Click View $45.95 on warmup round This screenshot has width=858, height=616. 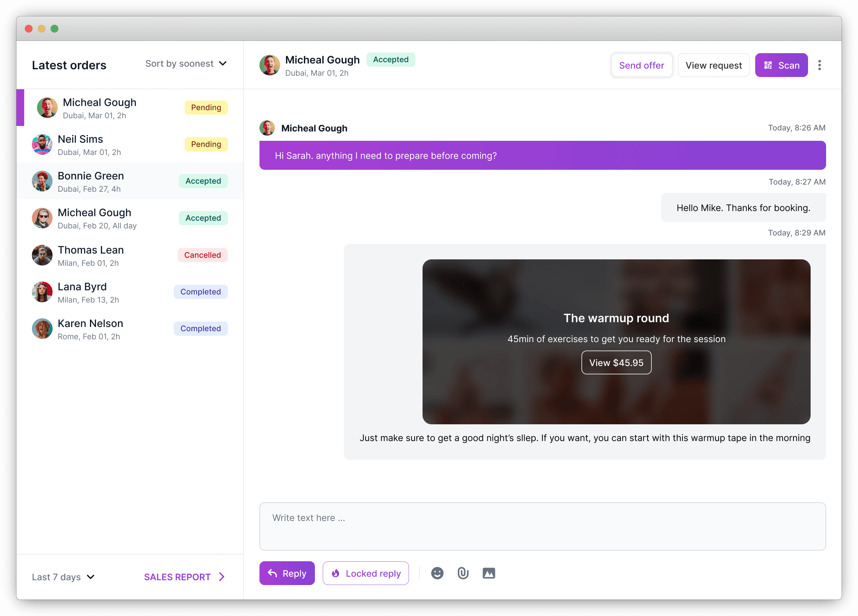tap(616, 362)
